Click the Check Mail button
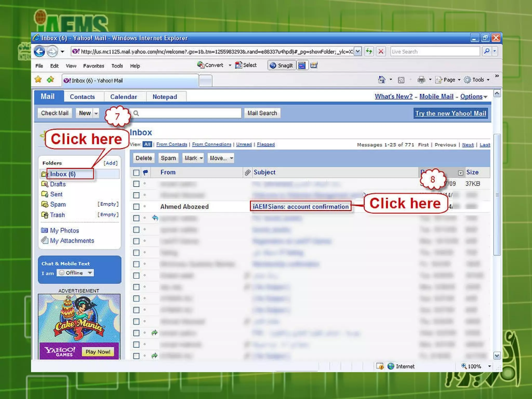The height and width of the screenshot is (399, 532). click(x=55, y=113)
